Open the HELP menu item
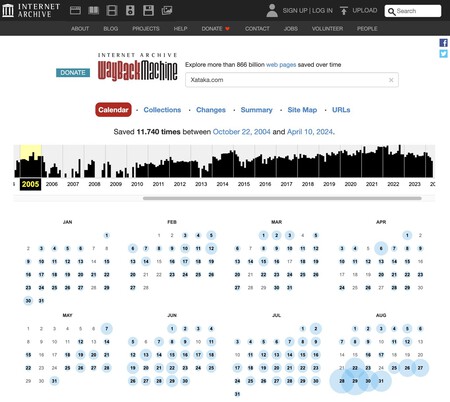Screen dimensions: 450x402 click(180, 29)
